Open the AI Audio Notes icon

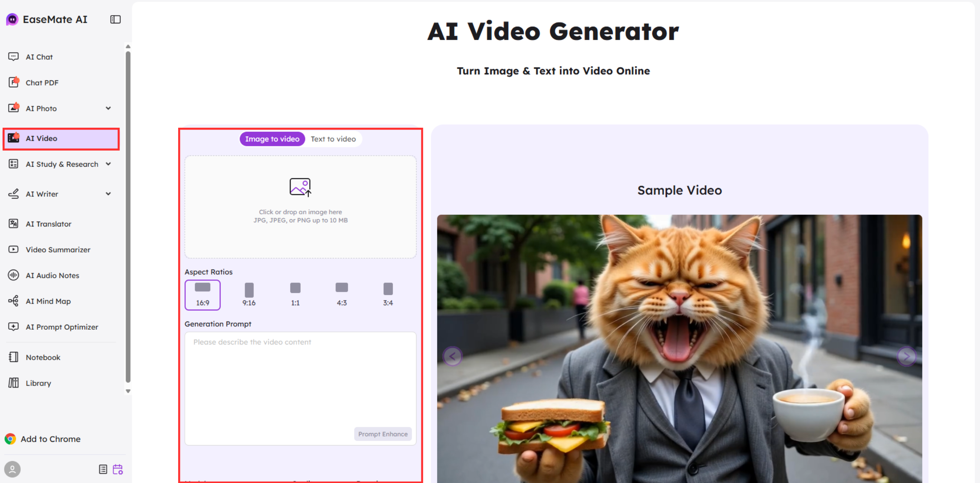click(x=13, y=275)
